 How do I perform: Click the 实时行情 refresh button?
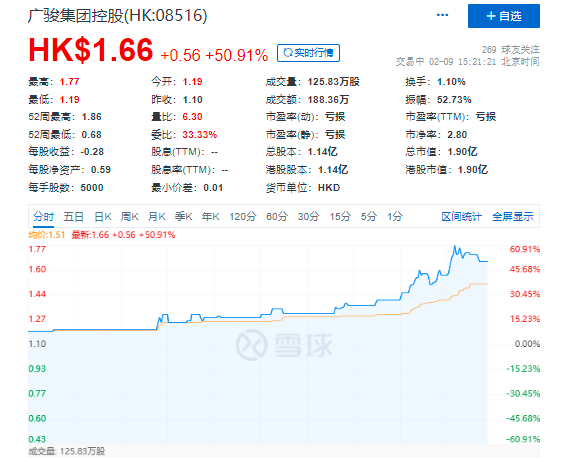pyautogui.click(x=308, y=53)
